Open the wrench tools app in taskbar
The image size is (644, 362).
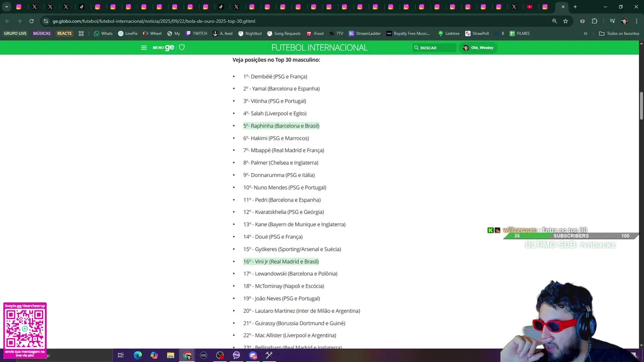[269, 355]
